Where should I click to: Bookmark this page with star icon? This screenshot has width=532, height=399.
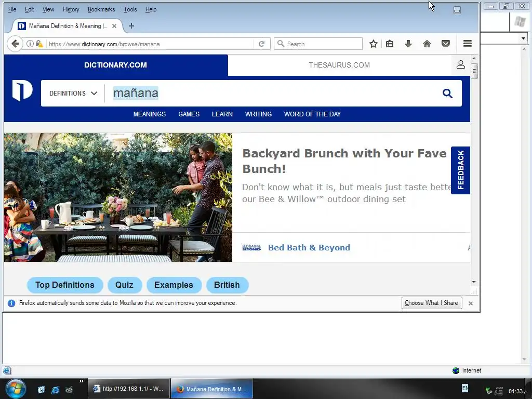373,44
